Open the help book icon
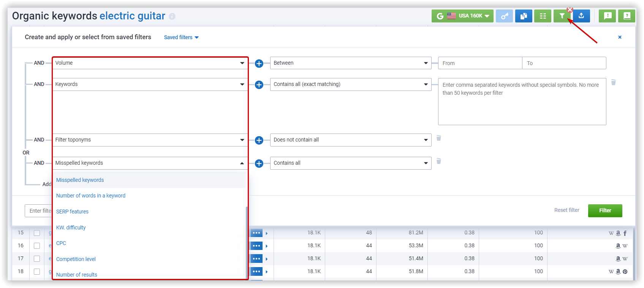The width and height of the screenshot is (644, 288). tap(627, 16)
